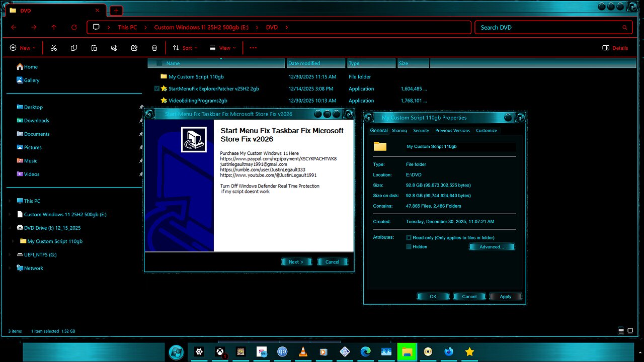
Task: Click This PC in the address breadcrumb
Action: coord(127,28)
